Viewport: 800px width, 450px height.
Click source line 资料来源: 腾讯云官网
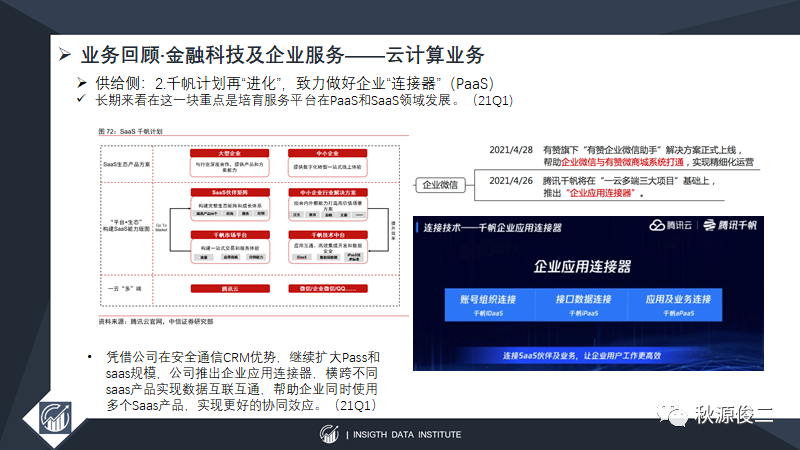pyautogui.click(x=156, y=321)
